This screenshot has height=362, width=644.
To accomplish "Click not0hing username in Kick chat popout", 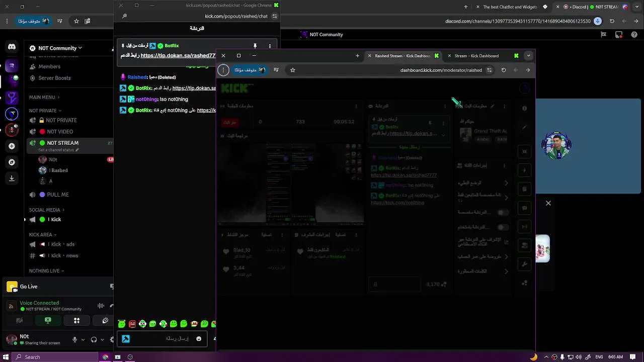I will pos(147,100).
